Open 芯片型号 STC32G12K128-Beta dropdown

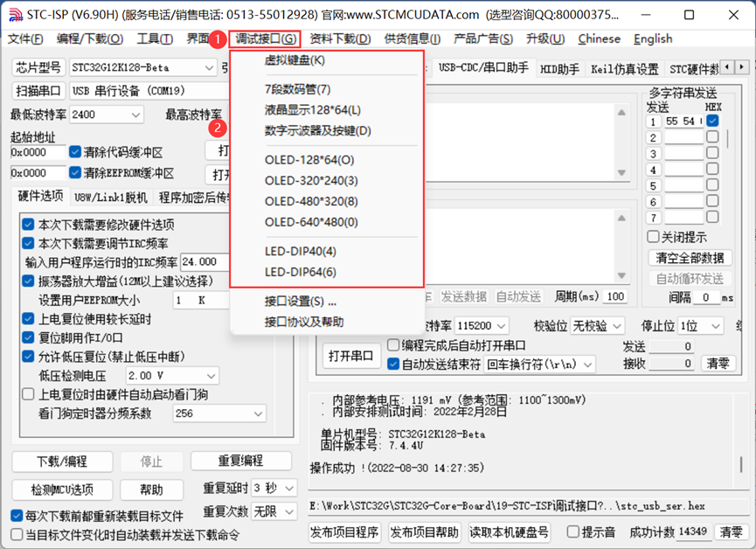pyautogui.click(x=142, y=67)
